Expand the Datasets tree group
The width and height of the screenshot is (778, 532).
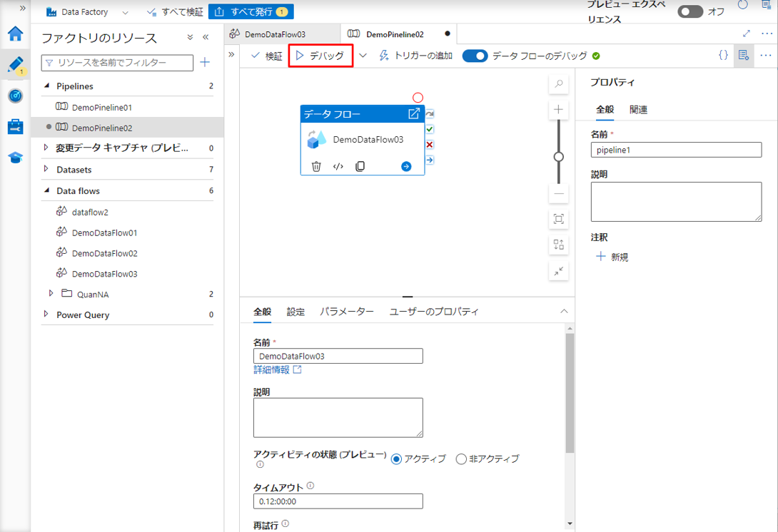tap(46, 169)
